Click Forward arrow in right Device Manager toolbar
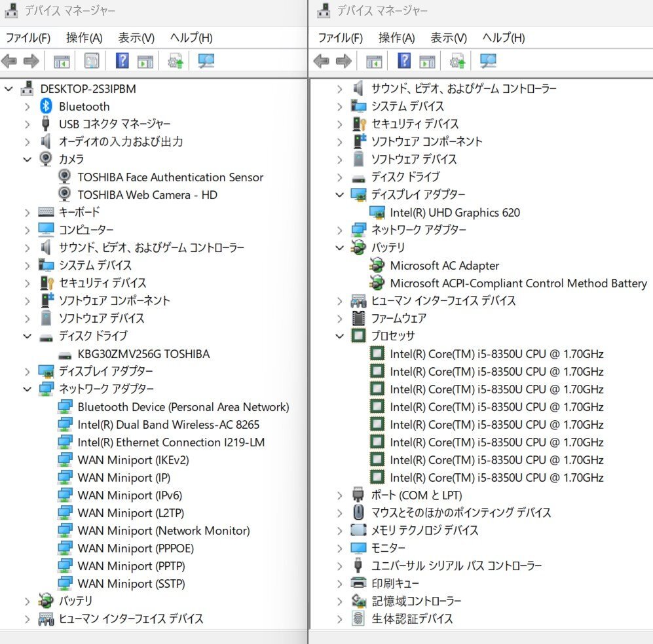This screenshot has width=653, height=644. pyautogui.click(x=344, y=61)
